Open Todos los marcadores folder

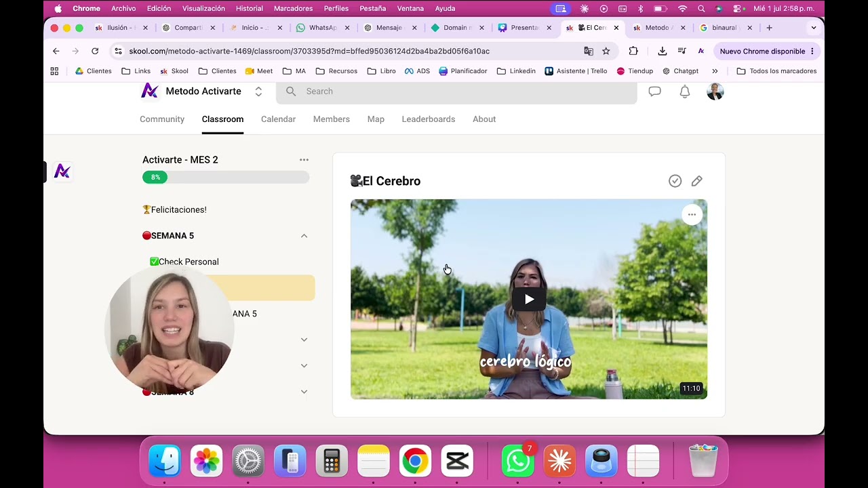(x=776, y=71)
